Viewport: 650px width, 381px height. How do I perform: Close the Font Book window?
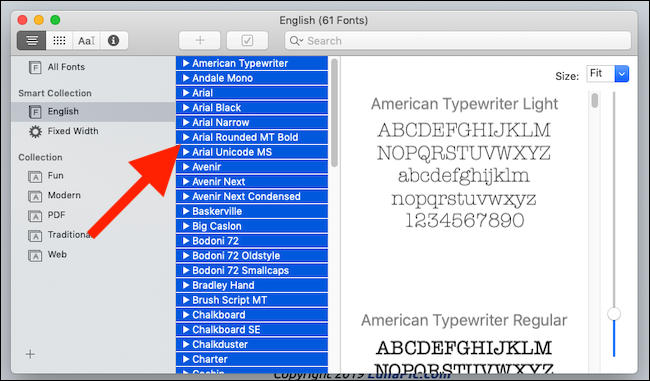(x=23, y=20)
